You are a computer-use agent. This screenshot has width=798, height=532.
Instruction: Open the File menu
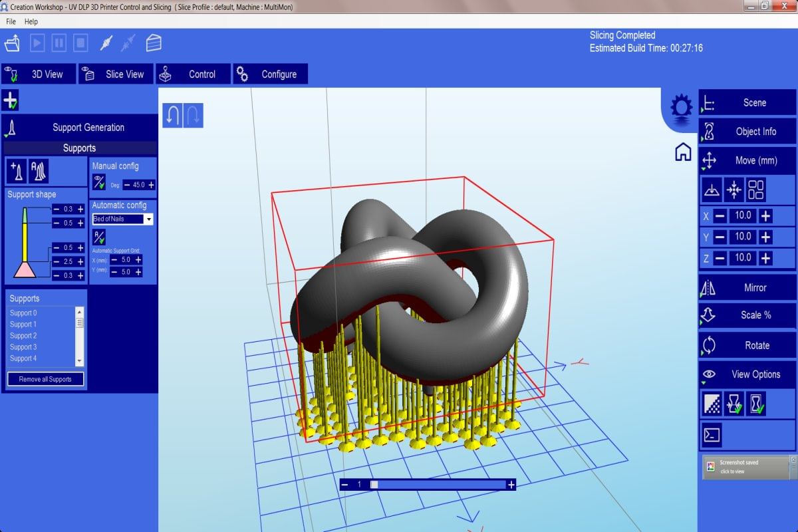click(11, 21)
